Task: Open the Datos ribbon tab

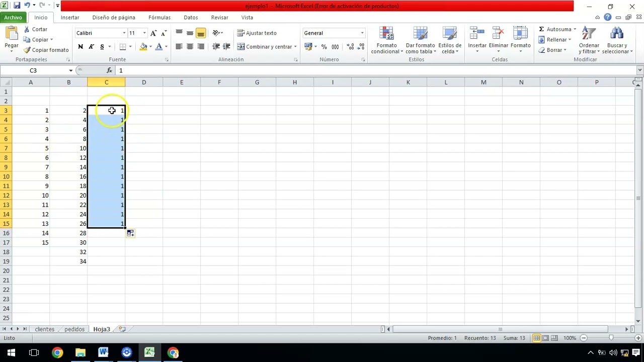Action: pyautogui.click(x=191, y=18)
